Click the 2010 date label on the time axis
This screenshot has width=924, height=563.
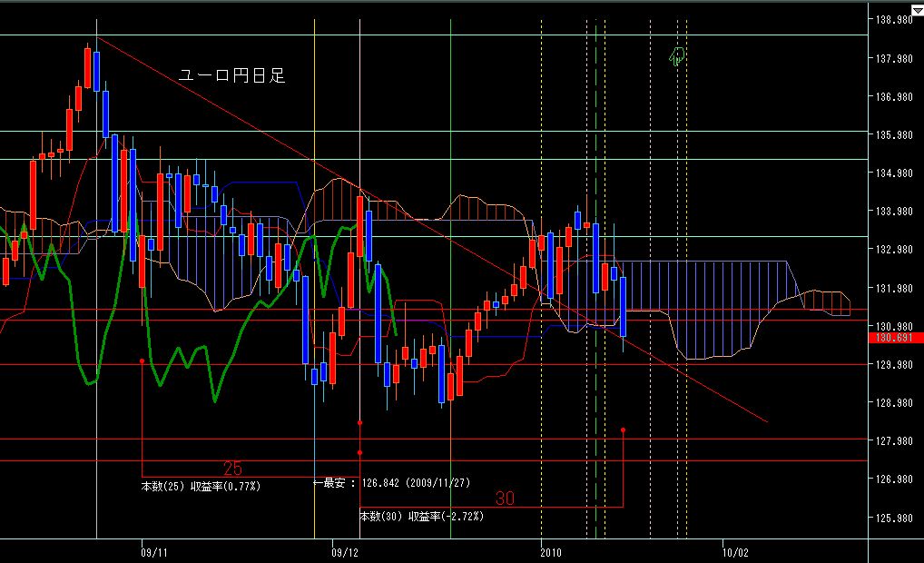(551, 552)
